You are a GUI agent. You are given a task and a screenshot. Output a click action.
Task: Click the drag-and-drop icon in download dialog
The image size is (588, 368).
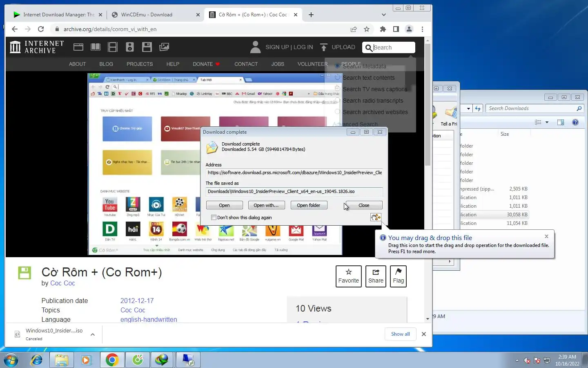tap(376, 217)
